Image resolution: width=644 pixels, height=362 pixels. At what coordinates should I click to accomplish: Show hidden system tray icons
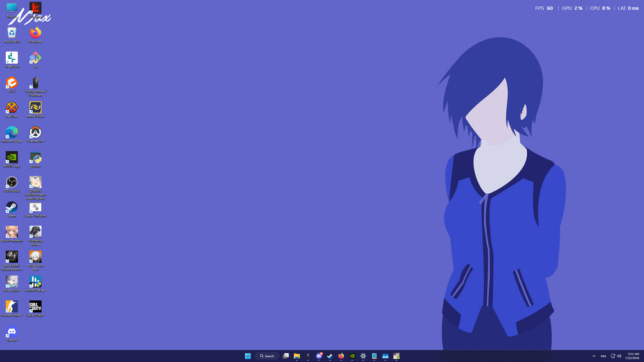(x=594, y=356)
